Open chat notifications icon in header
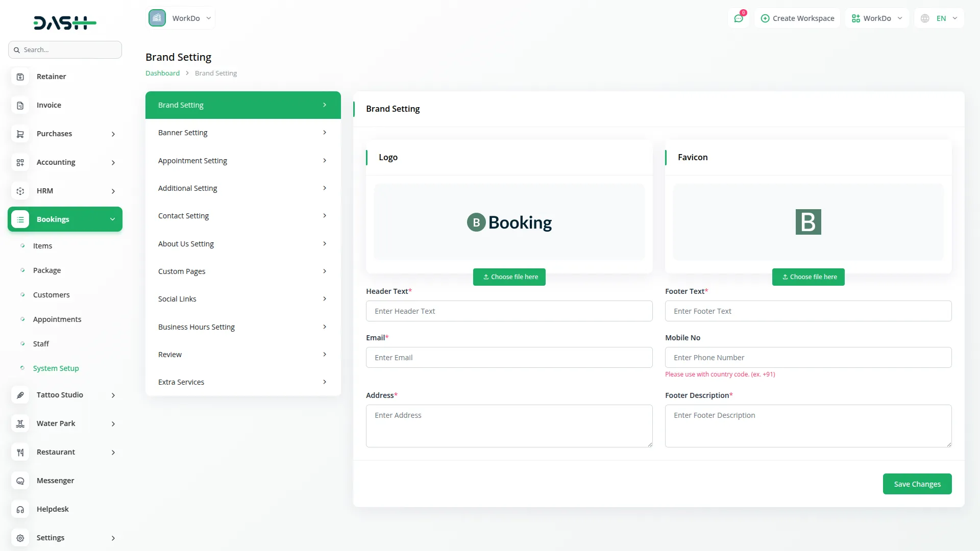 point(739,18)
